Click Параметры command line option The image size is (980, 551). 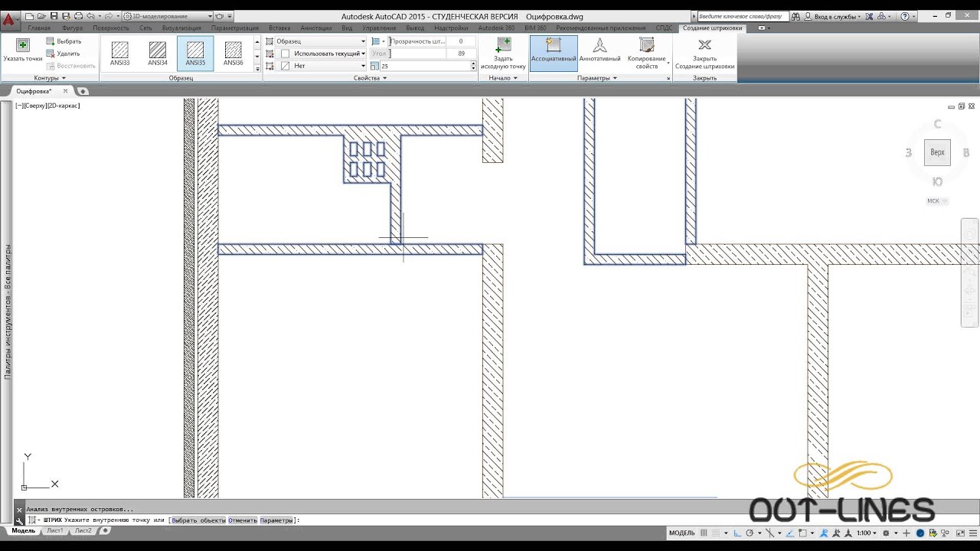click(276, 520)
